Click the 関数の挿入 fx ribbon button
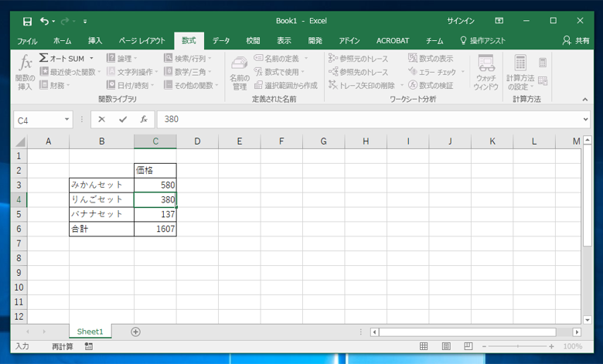 (x=25, y=72)
